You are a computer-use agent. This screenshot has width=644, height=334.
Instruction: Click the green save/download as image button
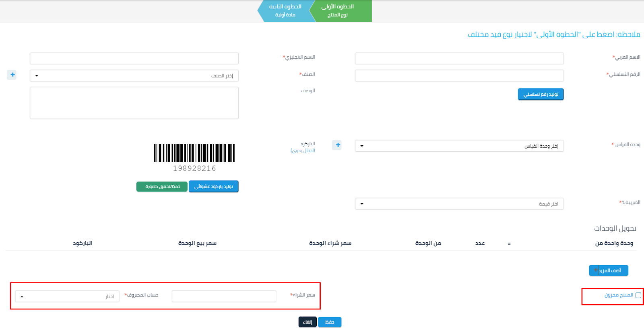(162, 187)
